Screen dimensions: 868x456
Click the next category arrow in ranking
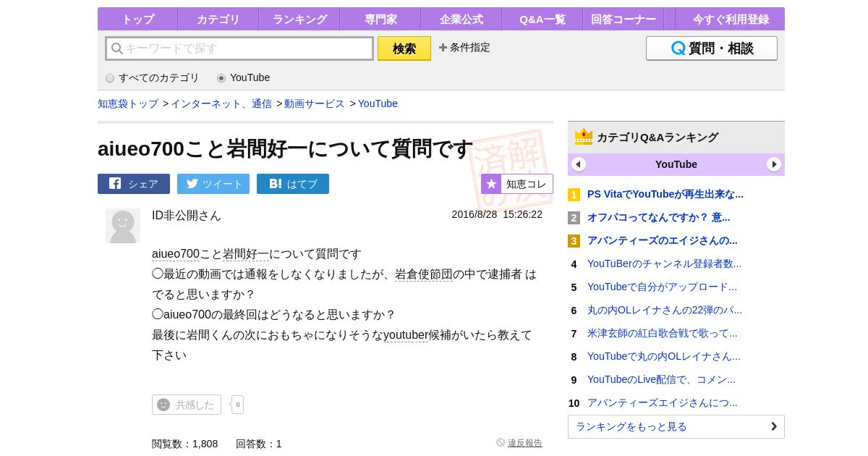click(x=774, y=164)
